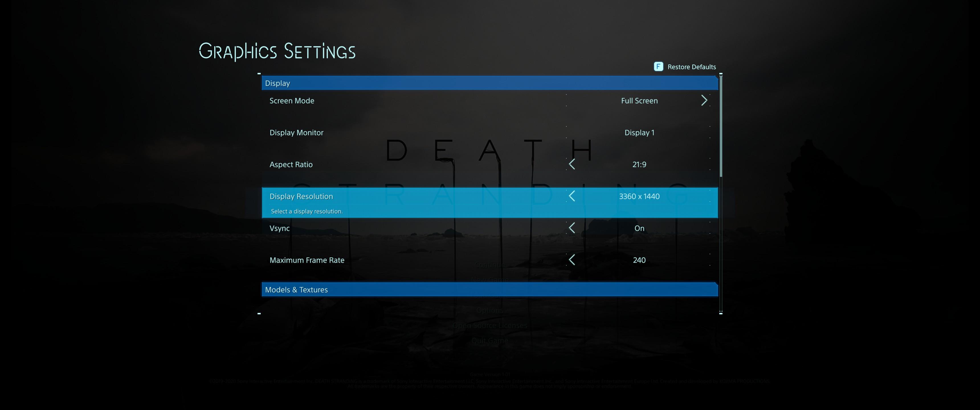Viewport: 980px width, 410px height.
Task: Select the Display Monitor setting row
Action: tap(296, 133)
